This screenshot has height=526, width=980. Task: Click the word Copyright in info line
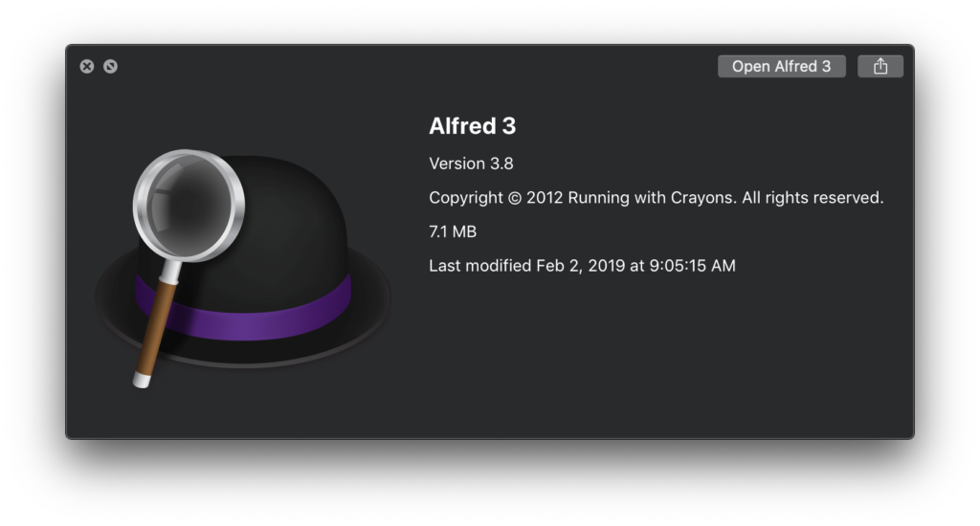click(x=466, y=198)
